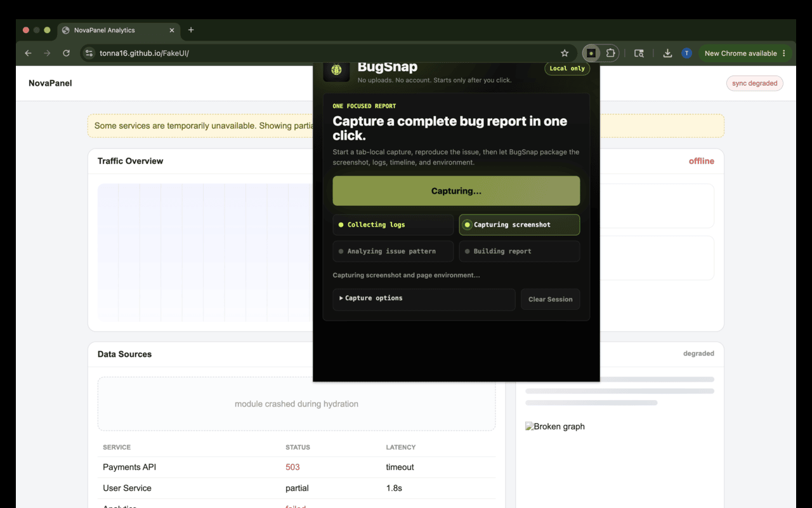Go back with the browser back arrow
This screenshot has height=508, width=812.
[28, 53]
